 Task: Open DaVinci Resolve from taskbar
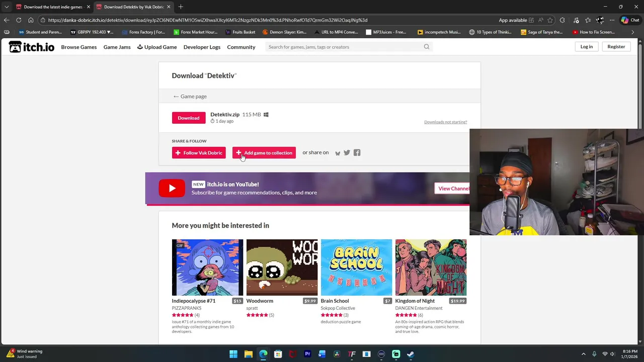337,354
